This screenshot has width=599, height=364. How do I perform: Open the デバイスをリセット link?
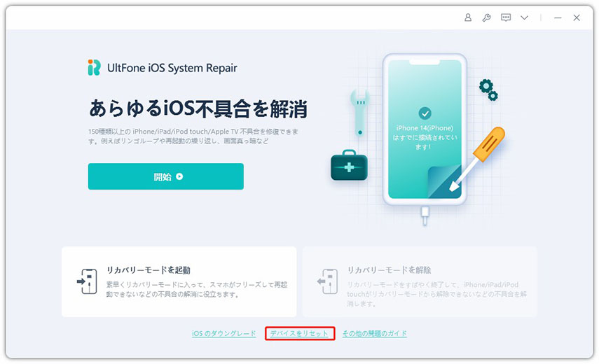(x=299, y=333)
